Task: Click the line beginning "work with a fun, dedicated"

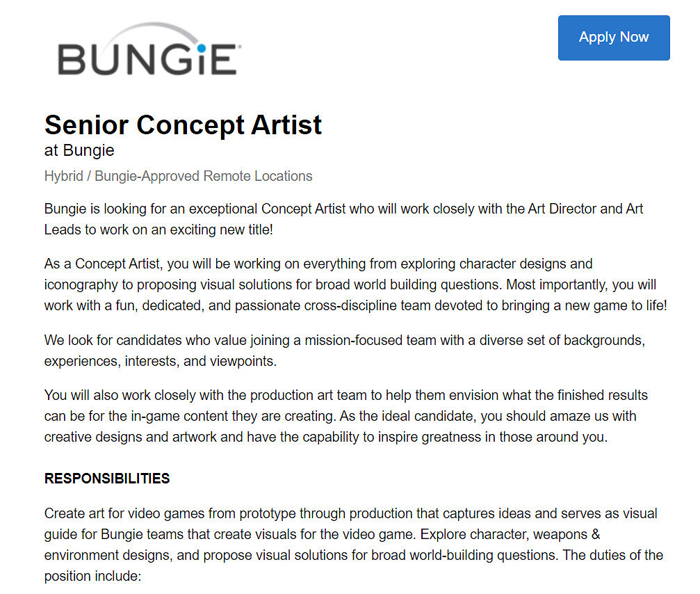Action: click(x=355, y=305)
